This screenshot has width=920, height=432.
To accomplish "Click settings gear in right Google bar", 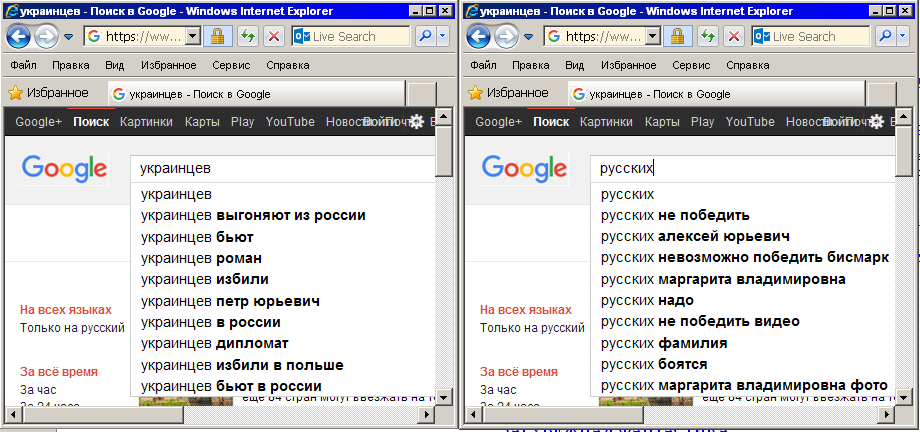I will pyautogui.click(x=877, y=122).
